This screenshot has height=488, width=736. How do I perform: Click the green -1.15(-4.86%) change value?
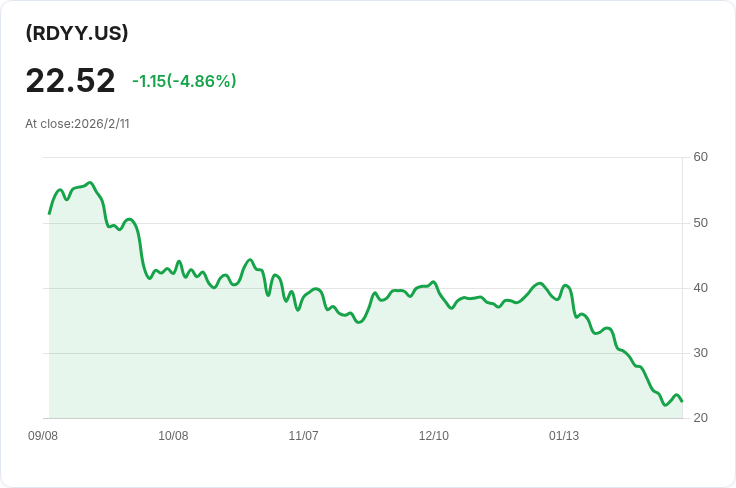(x=184, y=81)
